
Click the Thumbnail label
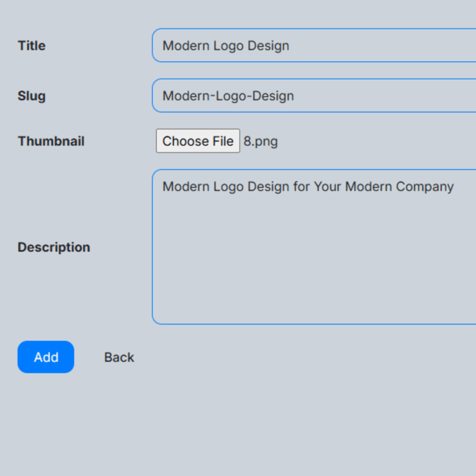[x=51, y=141]
